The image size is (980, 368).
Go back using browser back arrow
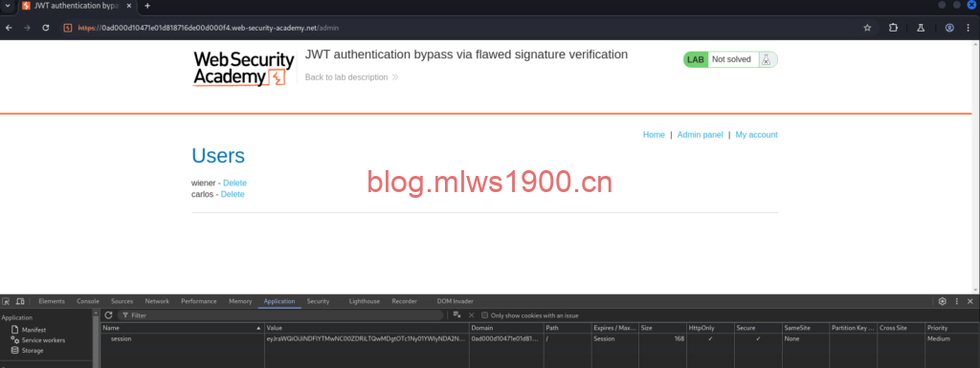coord(9,28)
